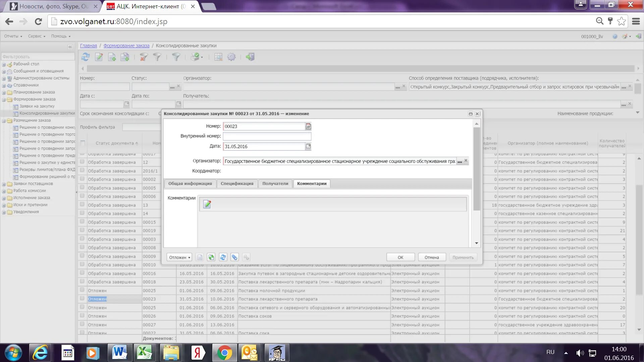Click the dialog vertical scrollbar
Viewport: 644px width, 362px height.
[476, 169]
